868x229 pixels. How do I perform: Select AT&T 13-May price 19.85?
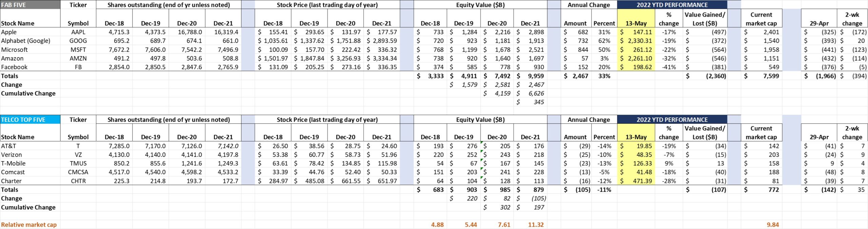coord(636,146)
